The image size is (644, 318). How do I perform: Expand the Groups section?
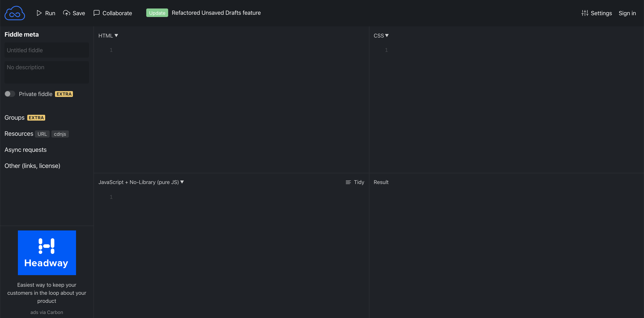point(15,117)
